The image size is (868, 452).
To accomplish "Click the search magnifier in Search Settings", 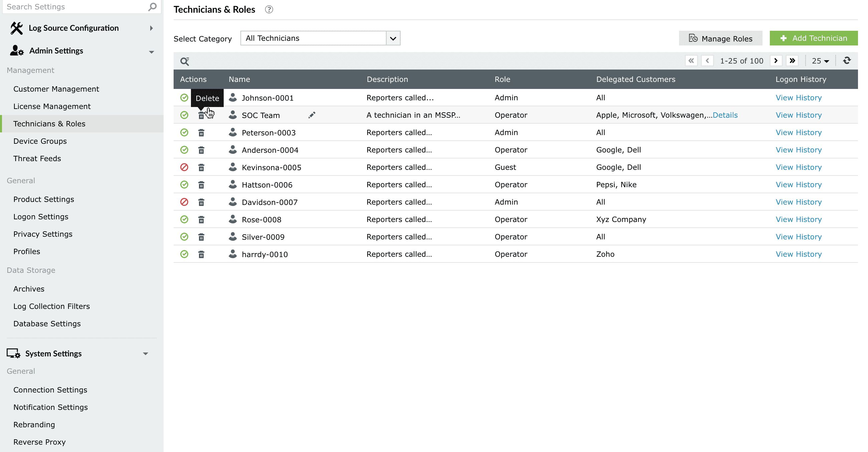I will [x=152, y=7].
